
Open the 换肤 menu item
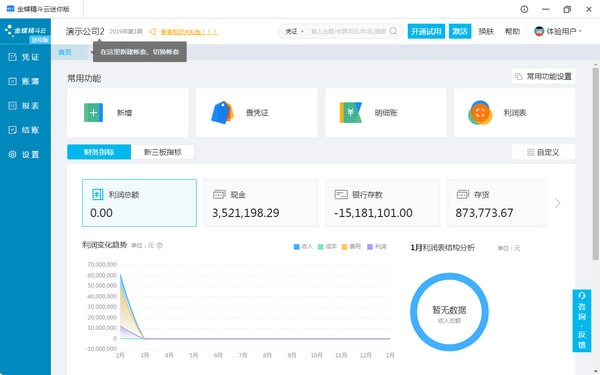coord(486,31)
